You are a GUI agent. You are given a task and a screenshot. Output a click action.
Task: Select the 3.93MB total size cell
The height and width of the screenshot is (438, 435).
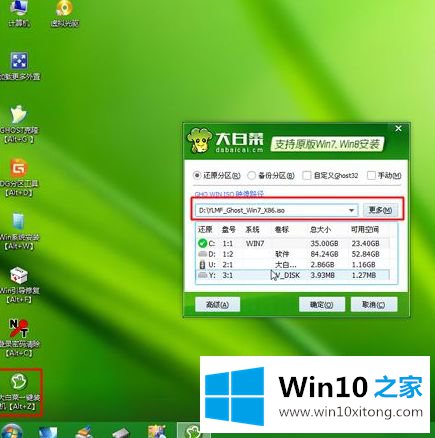click(322, 276)
